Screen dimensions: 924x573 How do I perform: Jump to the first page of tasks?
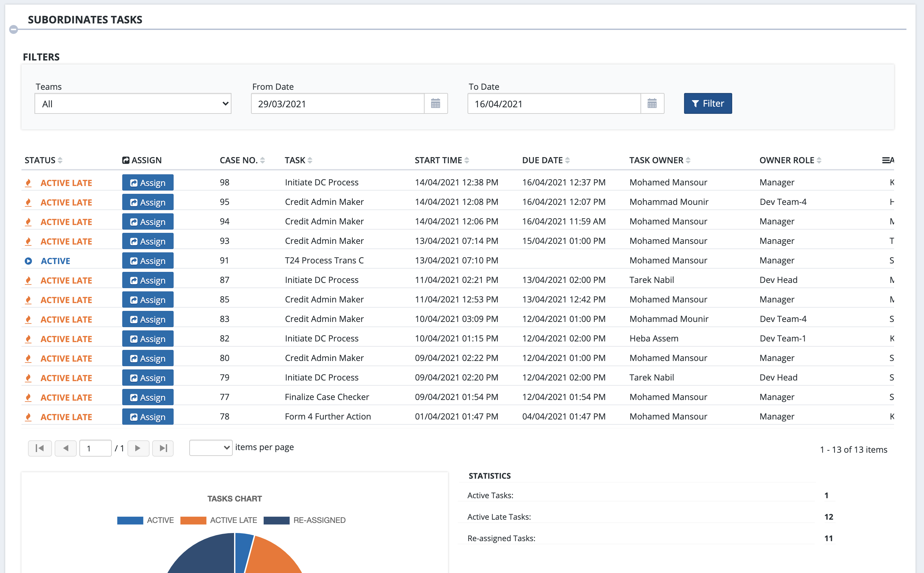coord(40,448)
